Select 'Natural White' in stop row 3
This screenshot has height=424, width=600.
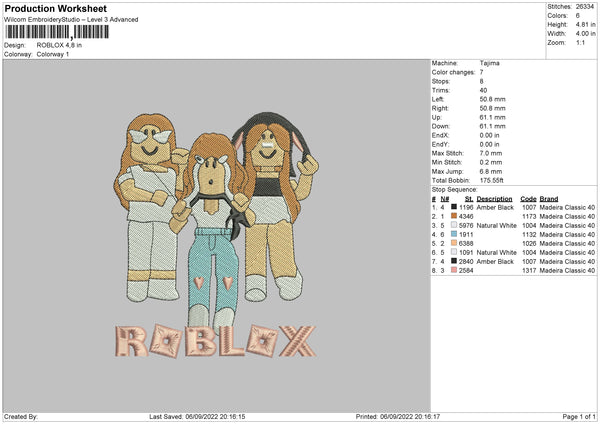click(496, 225)
